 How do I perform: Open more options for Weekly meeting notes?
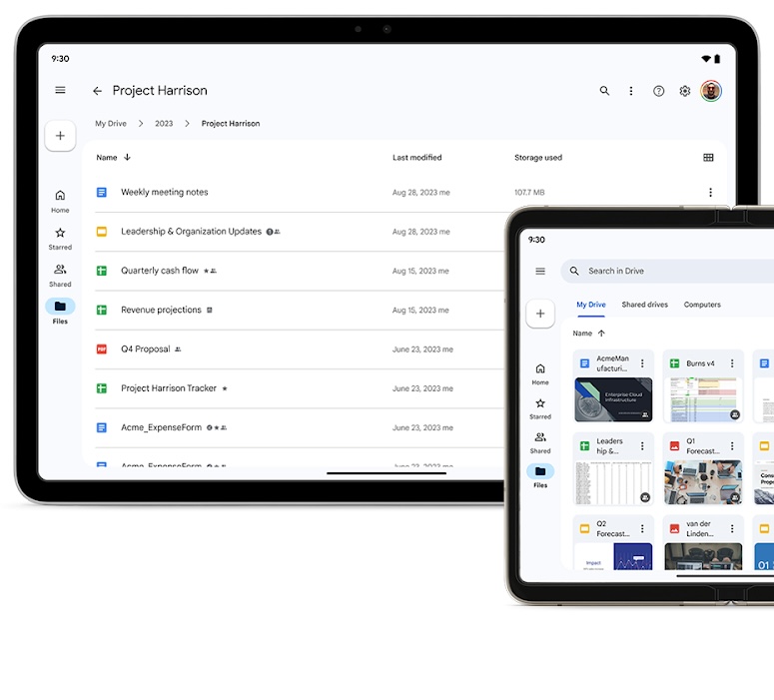coord(710,193)
